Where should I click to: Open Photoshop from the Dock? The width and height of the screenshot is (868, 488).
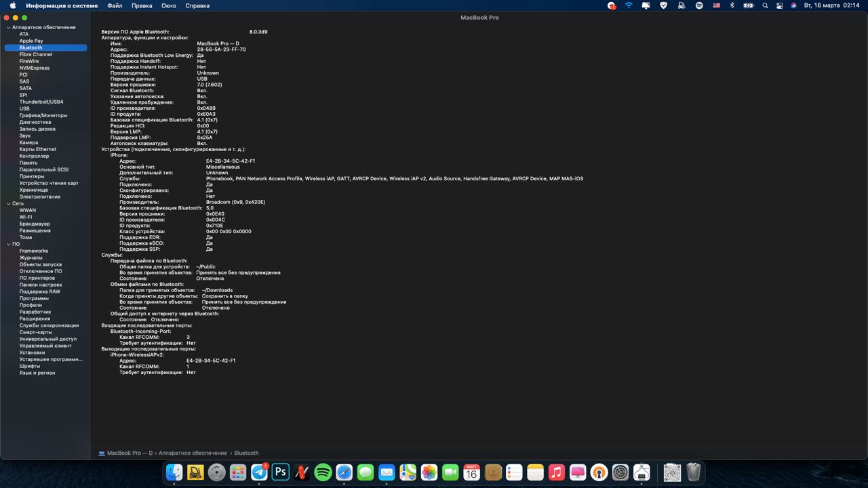pos(280,472)
